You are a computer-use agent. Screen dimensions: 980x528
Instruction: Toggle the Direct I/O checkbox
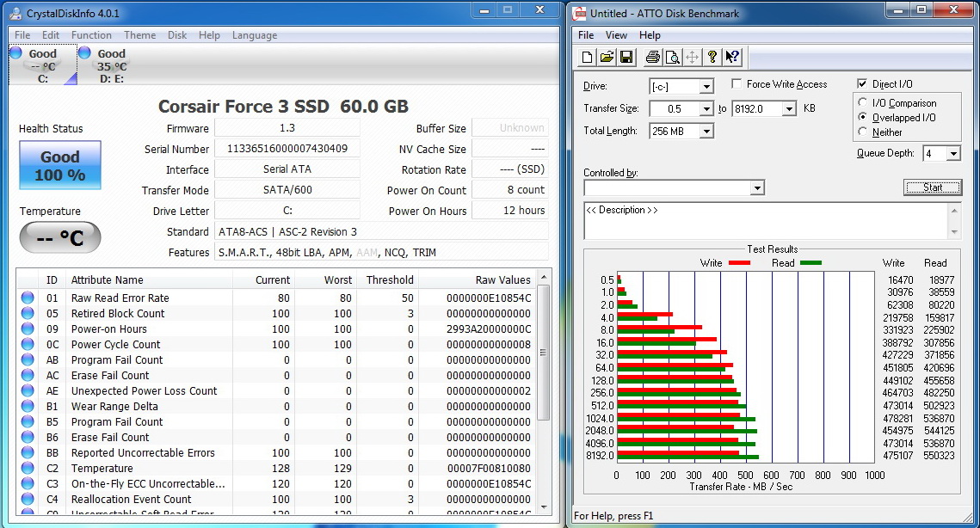click(x=862, y=83)
